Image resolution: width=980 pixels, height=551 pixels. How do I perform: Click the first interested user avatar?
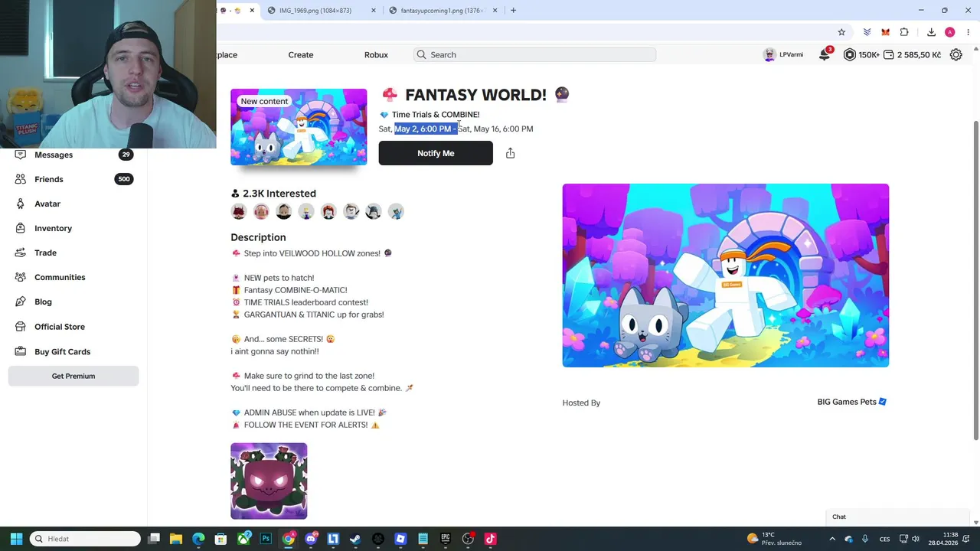(239, 211)
